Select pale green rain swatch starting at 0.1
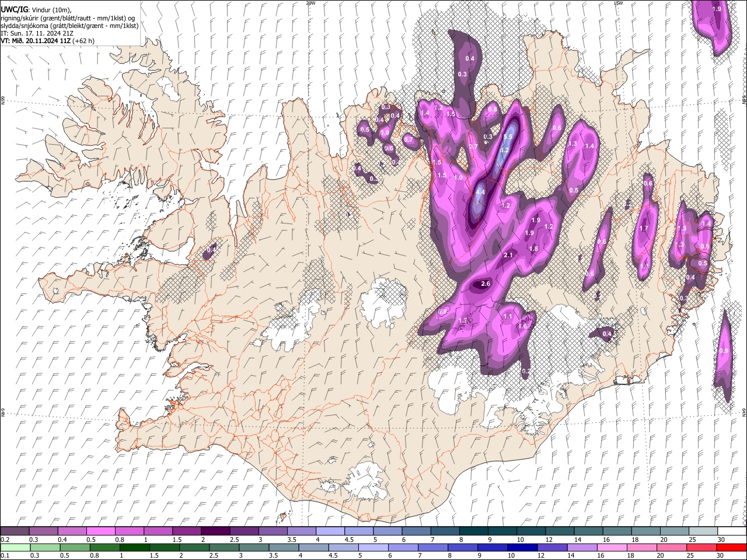The height and width of the screenshot is (560, 747). coord(15,547)
